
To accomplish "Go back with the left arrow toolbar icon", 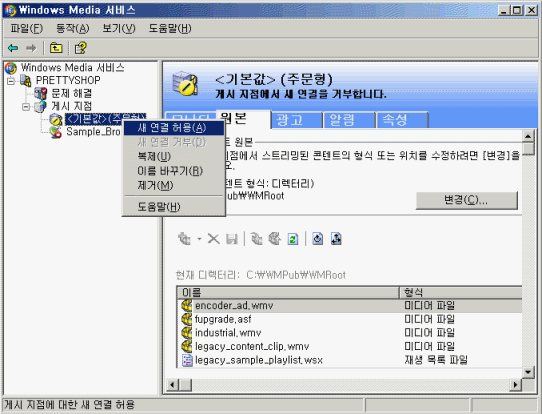I will pyautogui.click(x=13, y=48).
